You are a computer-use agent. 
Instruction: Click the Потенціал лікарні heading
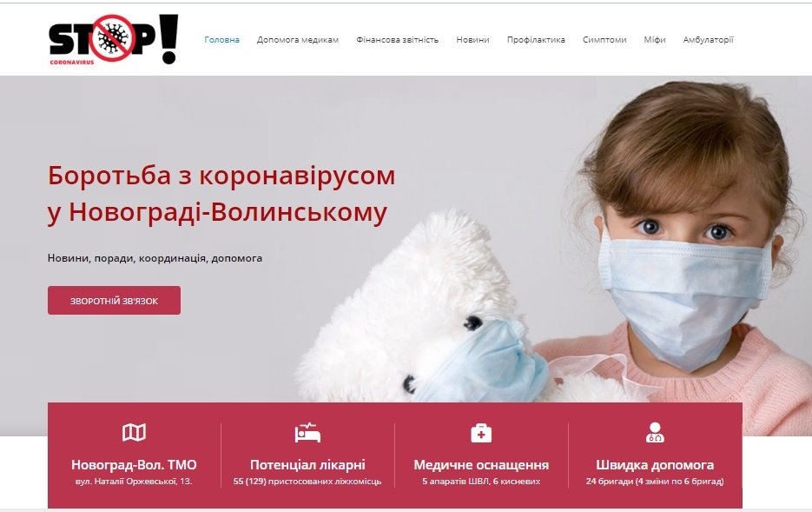(307, 464)
